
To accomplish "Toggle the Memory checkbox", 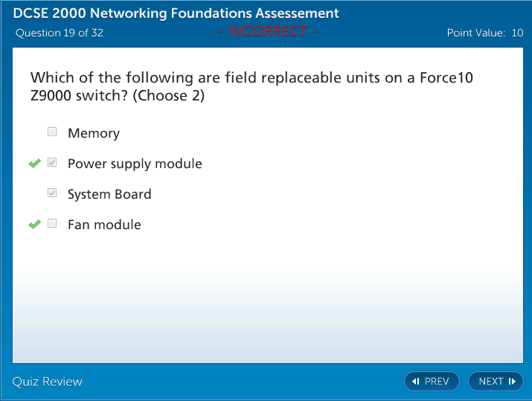I will [x=52, y=132].
